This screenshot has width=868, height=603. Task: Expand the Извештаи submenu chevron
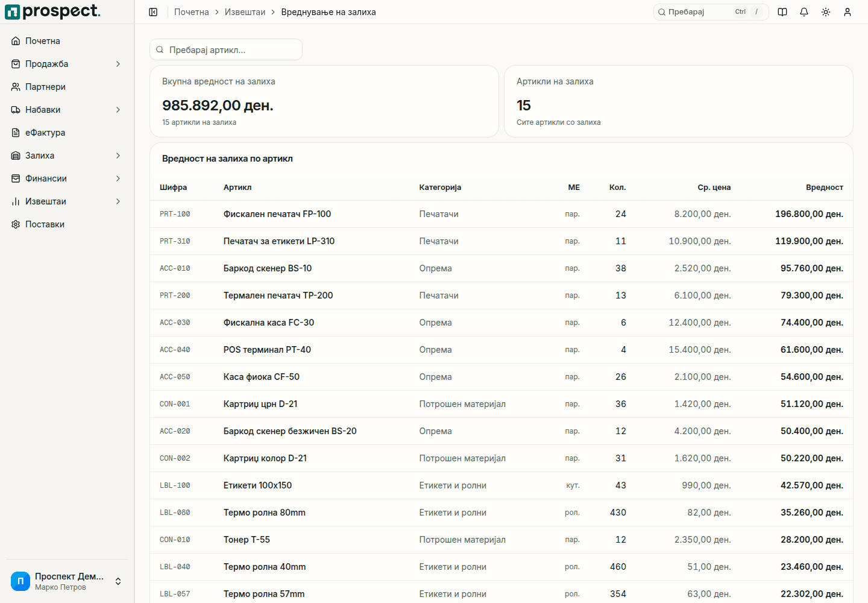click(x=118, y=201)
